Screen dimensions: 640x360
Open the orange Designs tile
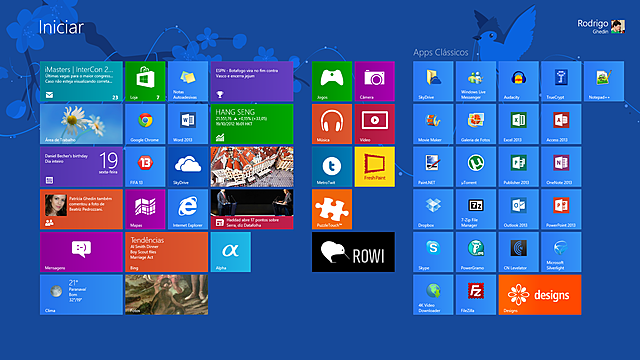pos(540,294)
